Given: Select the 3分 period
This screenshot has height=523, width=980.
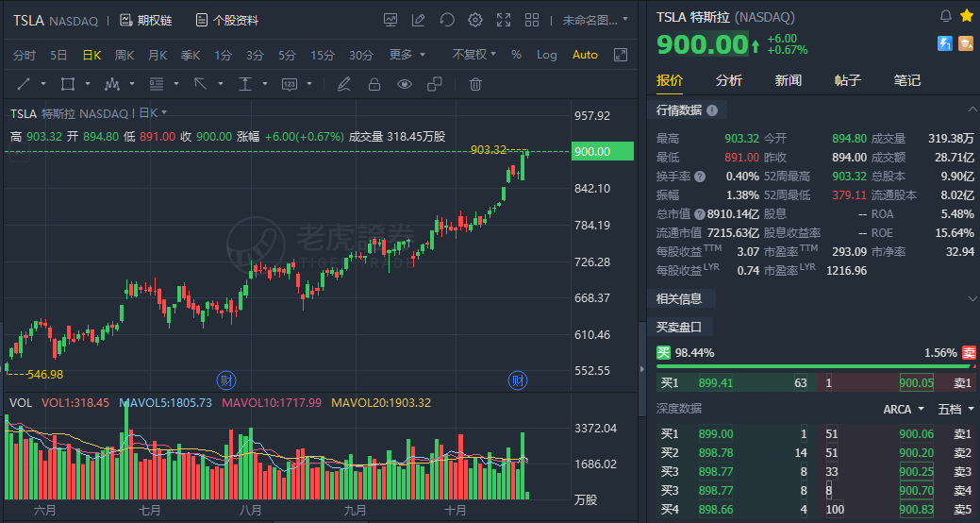Looking at the screenshot, I should [255, 55].
